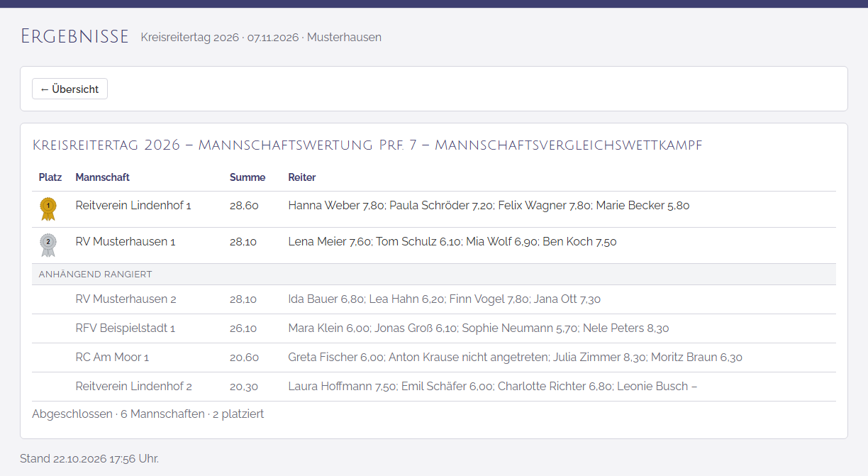Click RV Musterhausen 2's 28,10 total
The height and width of the screenshot is (476, 868).
point(243,299)
